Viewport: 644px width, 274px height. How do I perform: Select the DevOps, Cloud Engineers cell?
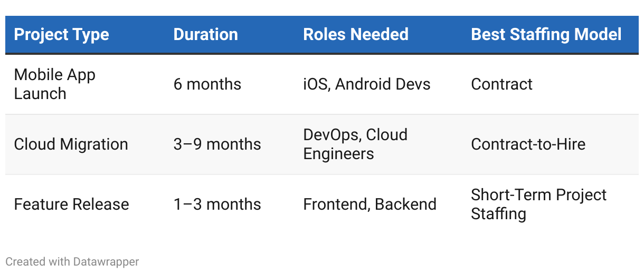[x=355, y=144]
